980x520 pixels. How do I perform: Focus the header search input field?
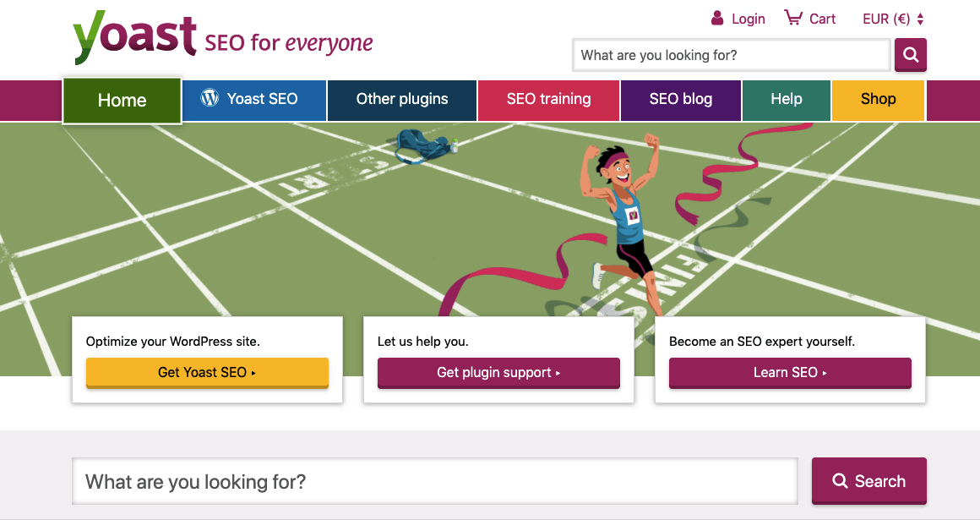(732, 55)
